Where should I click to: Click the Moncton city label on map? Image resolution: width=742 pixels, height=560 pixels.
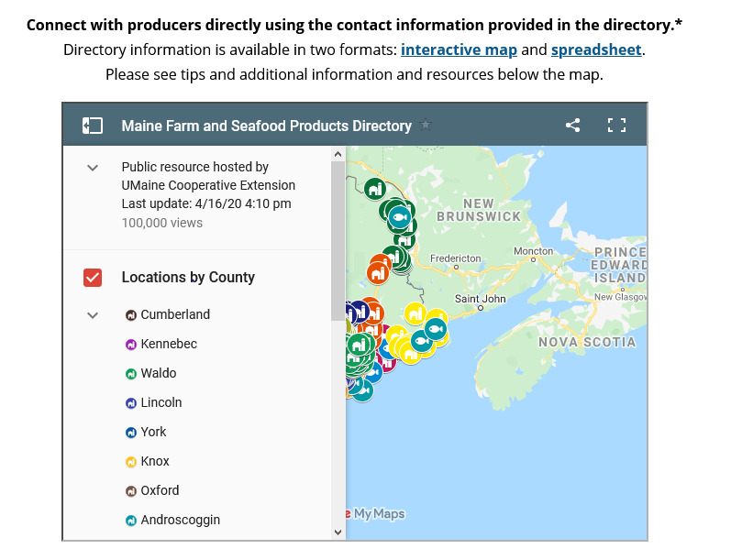[533, 251]
